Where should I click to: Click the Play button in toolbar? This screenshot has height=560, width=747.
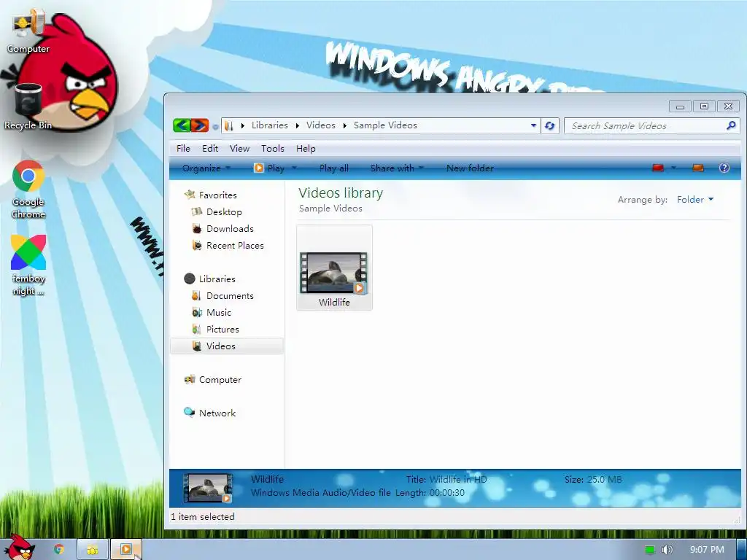(269, 168)
